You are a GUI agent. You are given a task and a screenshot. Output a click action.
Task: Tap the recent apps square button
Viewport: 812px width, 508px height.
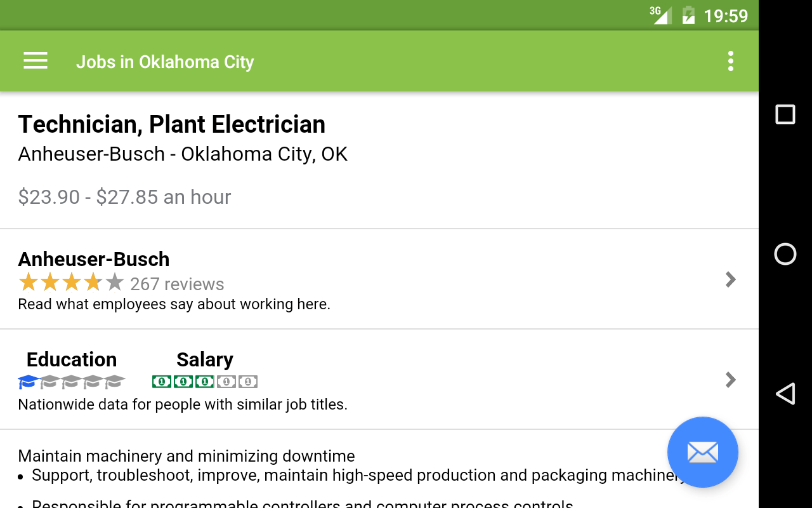click(785, 114)
